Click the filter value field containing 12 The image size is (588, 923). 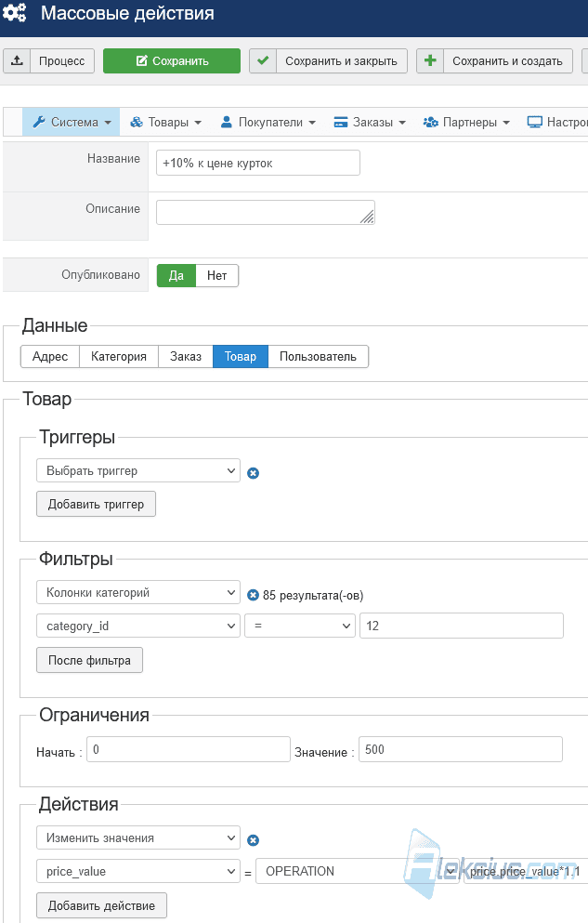(462, 626)
